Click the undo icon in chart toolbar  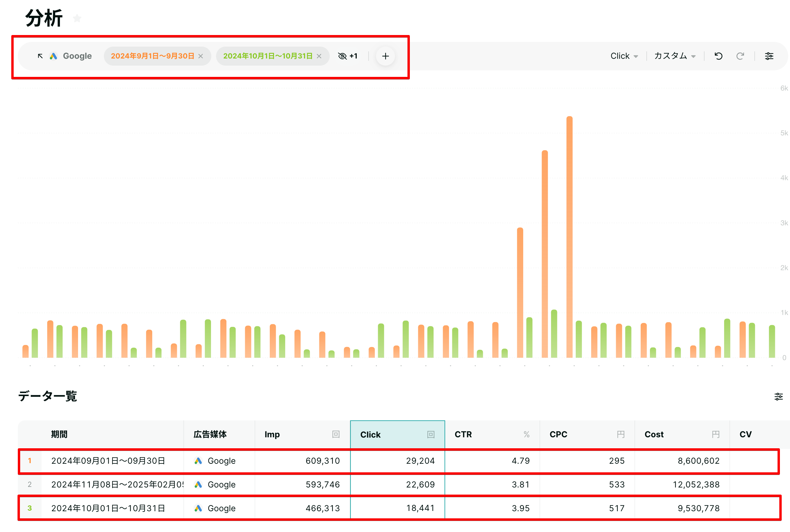coord(718,56)
